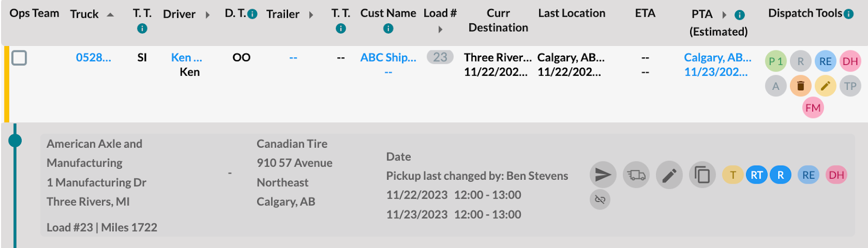The image size is (868, 248).
Task: Click the grey truck icon in load row
Action: tap(636, 175)
